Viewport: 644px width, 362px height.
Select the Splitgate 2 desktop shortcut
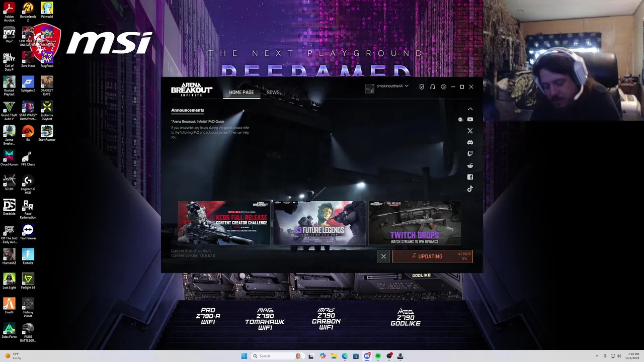point(28,84)
